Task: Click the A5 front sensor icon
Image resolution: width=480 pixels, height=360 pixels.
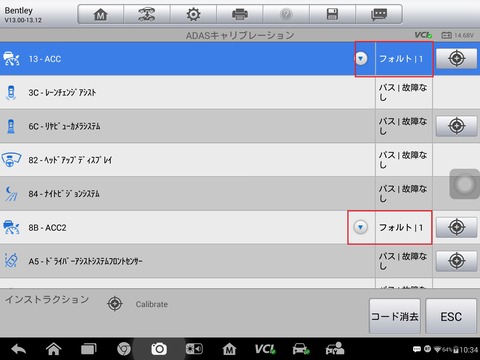Action: pyautogui.click(x=11, y=261)
